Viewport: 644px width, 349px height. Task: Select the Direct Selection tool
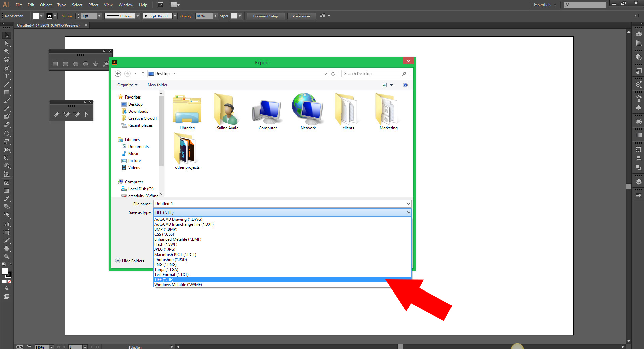[x=7, y=43]
